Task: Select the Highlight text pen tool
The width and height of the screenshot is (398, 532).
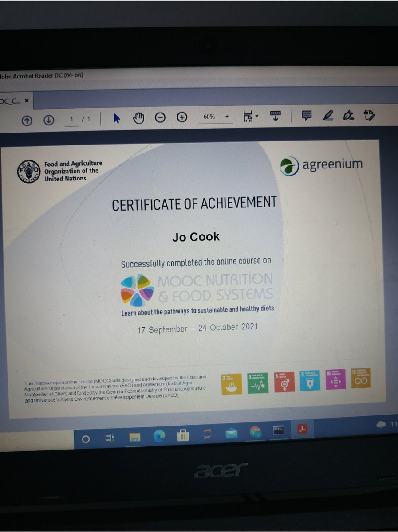Action: coord(328,116)
